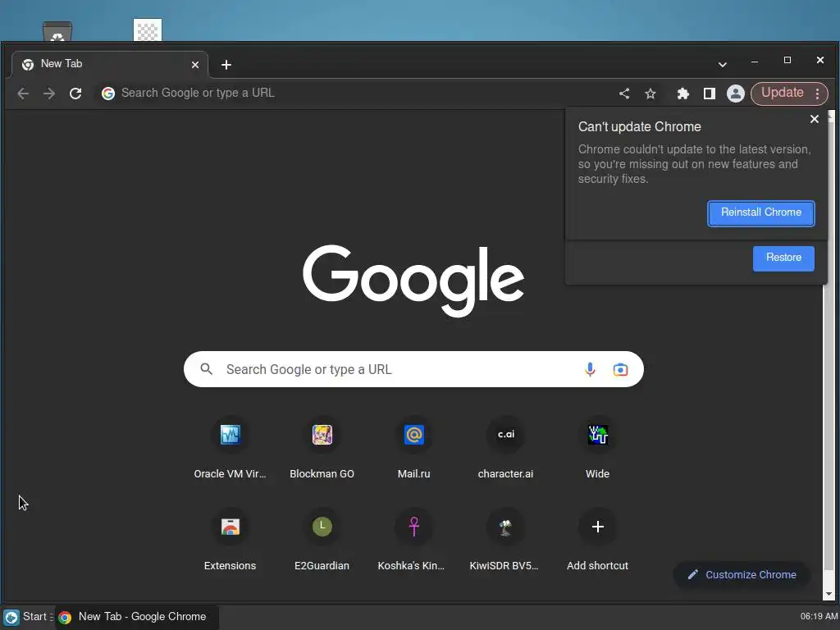This screenshot has height=630, width=840.
Task: Open the Extensions shortcut tile
Action: coord(230,540)
